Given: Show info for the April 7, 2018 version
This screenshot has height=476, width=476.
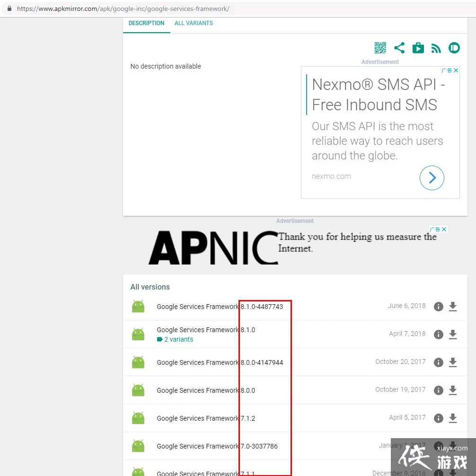Looking at the screenshot, I should (x=438, y=335).
